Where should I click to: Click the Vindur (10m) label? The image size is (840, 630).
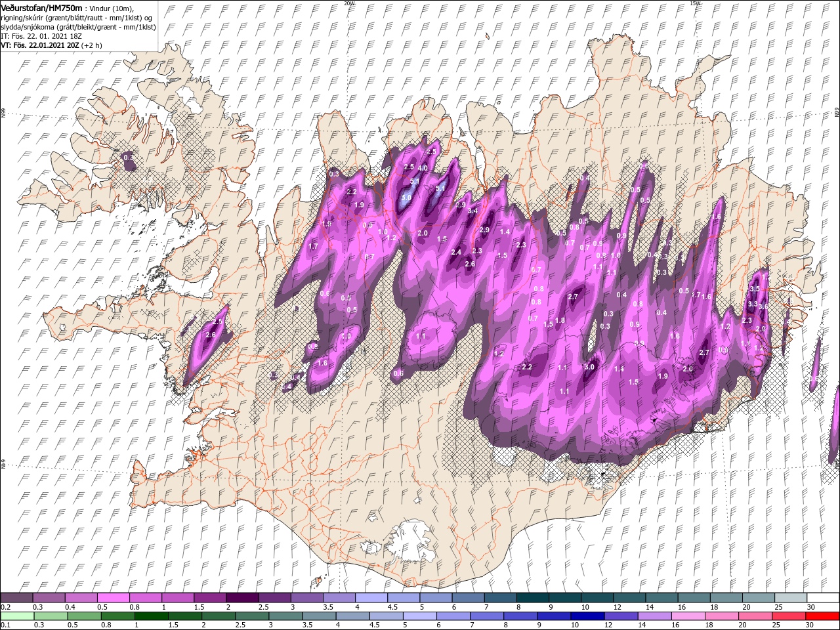coord(111,8)
